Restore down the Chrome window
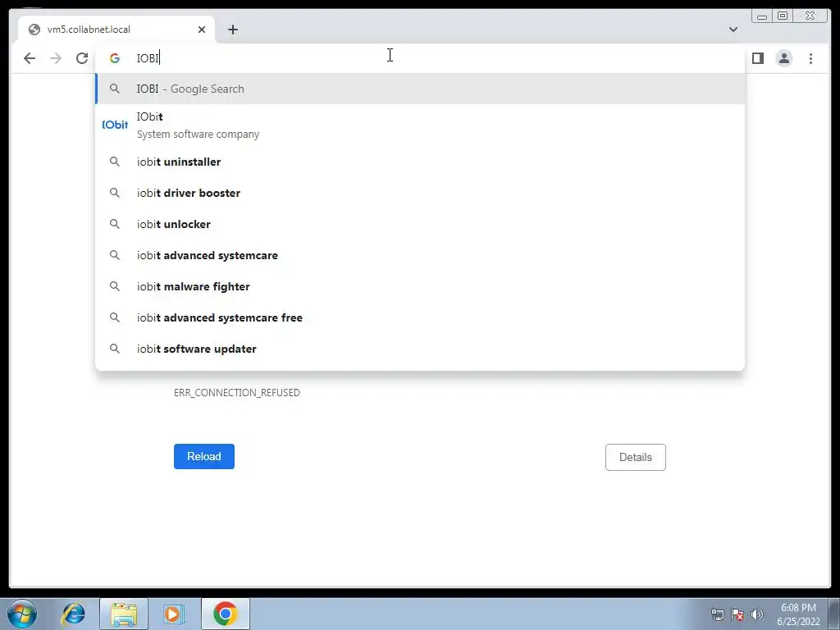The image size is (840, 630). [x=783, y=16]
